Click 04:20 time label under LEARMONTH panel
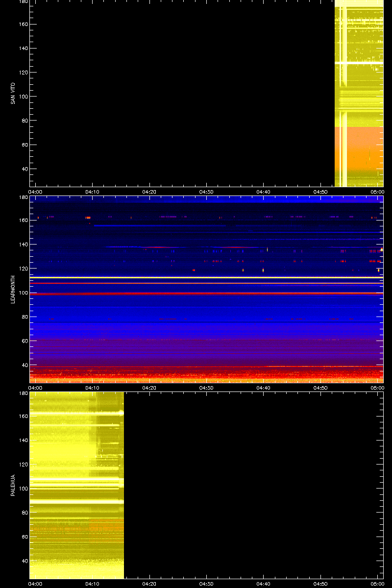392x588 pixels. tap(149, 388)
